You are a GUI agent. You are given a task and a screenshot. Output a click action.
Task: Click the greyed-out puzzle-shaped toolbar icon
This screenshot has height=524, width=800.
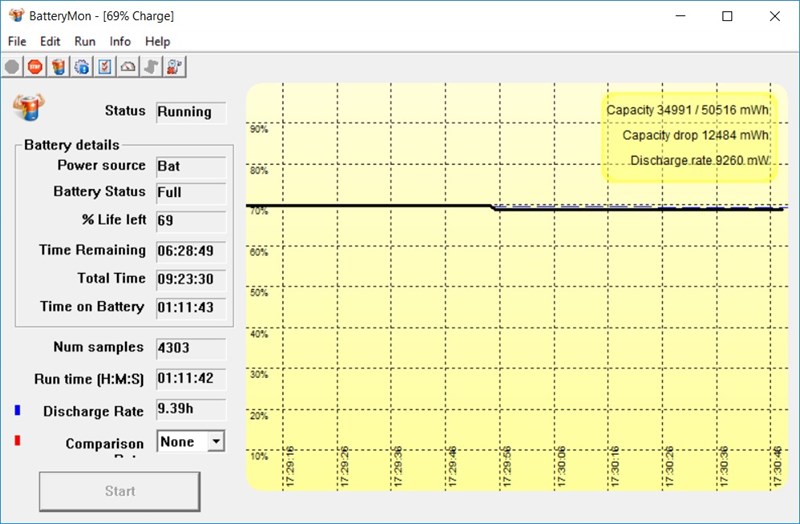tap(151, 67)
